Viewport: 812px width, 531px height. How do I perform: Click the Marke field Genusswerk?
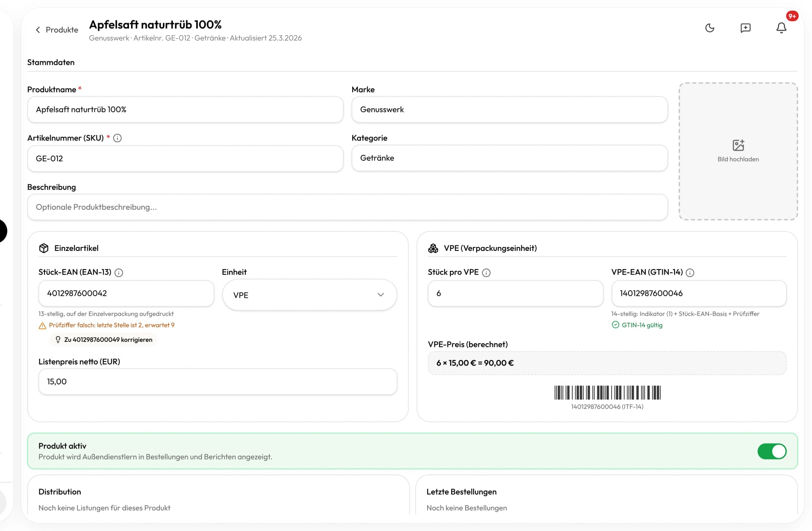click(509, 110)
